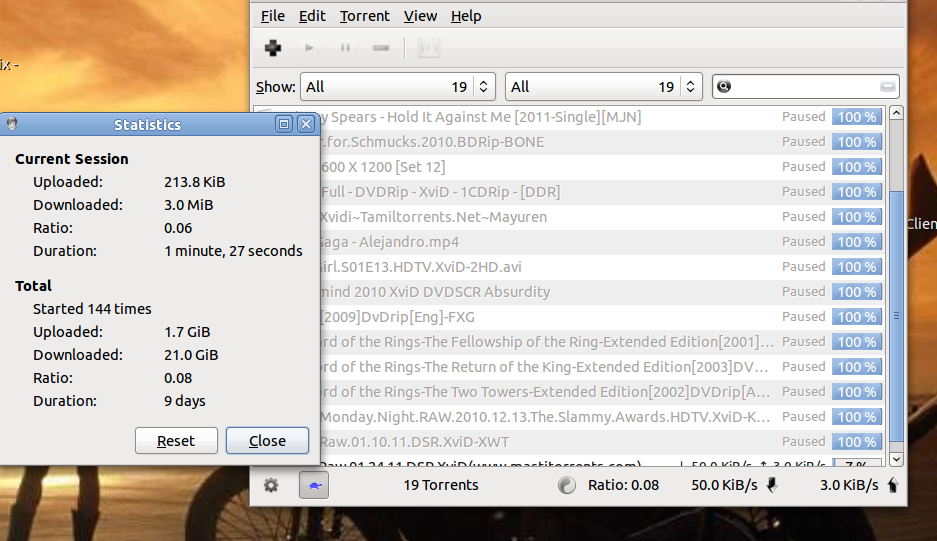Click the pause torrent toolbar icon
This screenshot has width=937, height=541.
(x=345, y=48)
